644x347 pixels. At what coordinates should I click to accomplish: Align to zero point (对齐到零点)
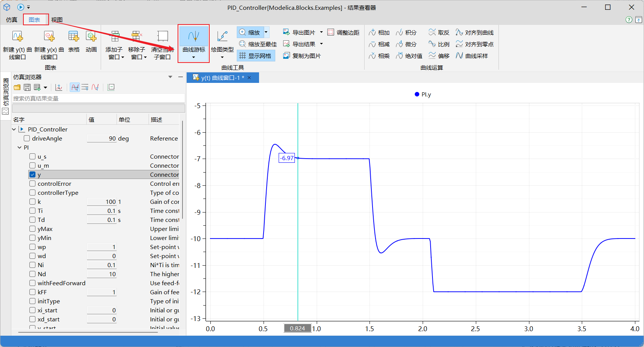(475, 44)
